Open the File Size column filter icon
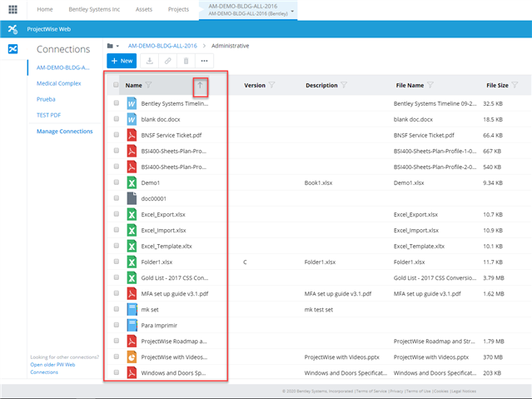This screenshot has height=399, width=532. tap(515, 85)
